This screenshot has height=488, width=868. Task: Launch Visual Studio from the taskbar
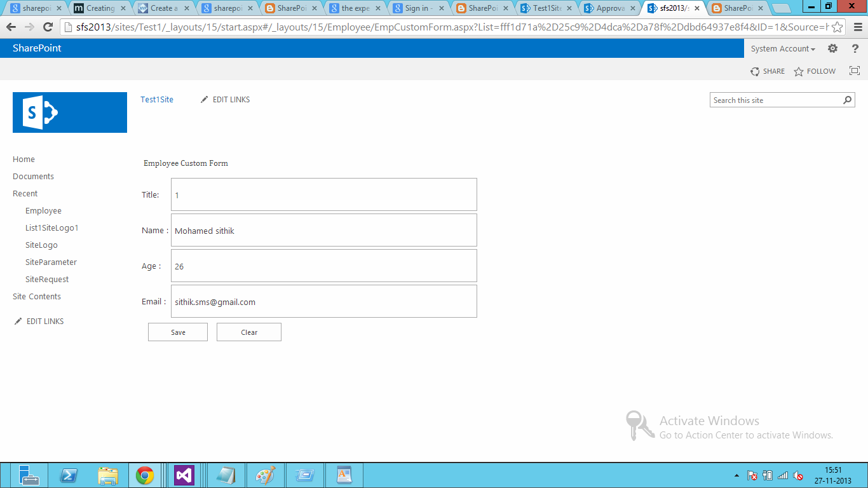pos(185,475)
